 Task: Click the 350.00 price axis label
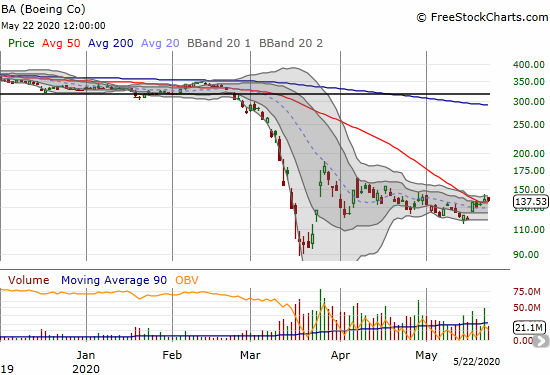[529, 82]
